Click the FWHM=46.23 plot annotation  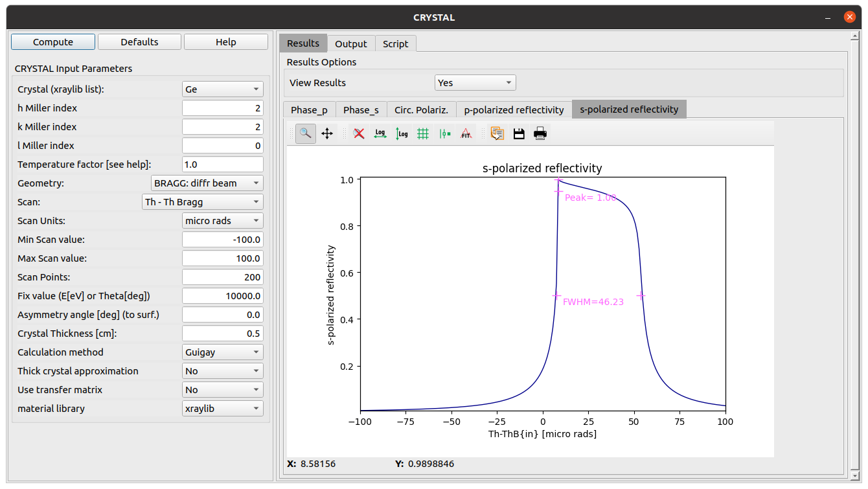point(593,302)
